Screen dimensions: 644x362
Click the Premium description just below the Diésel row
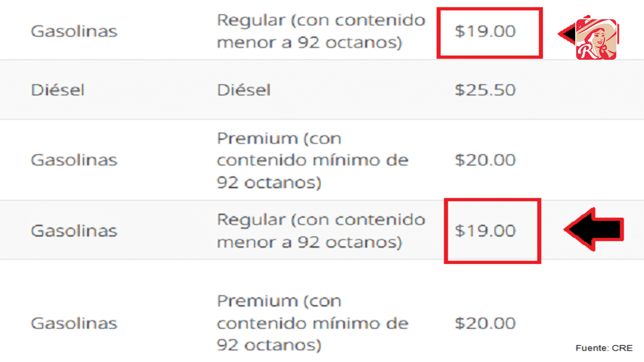(312, 160)
